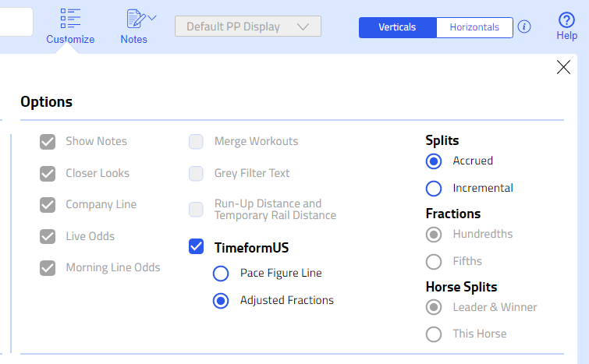Screen dimensions: 589x364
Task: Open the Default PP Display dropdown
Action: click(x=248, y=27)
